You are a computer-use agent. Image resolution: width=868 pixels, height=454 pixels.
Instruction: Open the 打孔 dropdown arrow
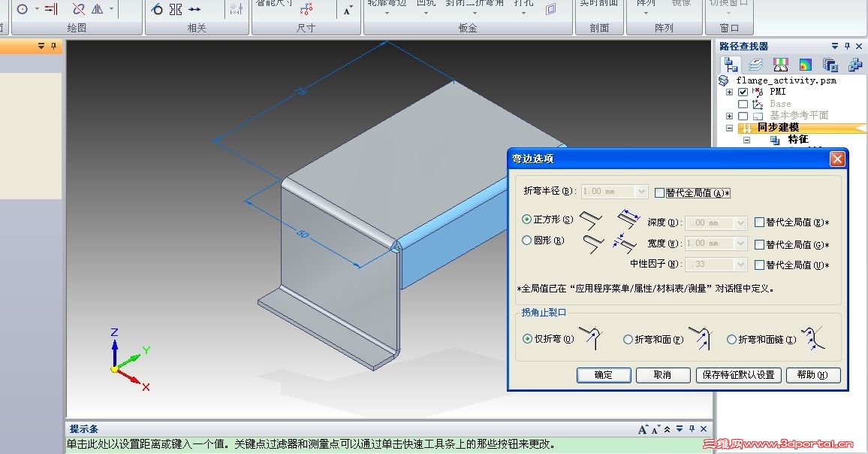(x=523, y=13)
